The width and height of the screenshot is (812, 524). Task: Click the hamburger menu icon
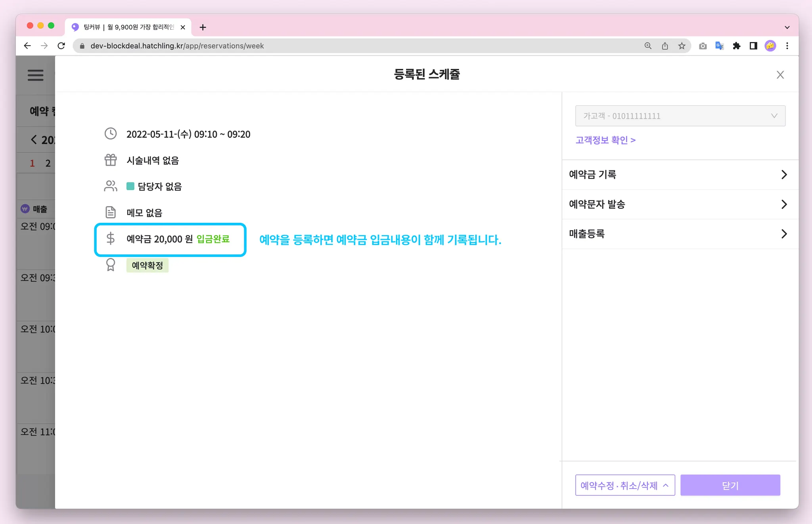point(35,75)
